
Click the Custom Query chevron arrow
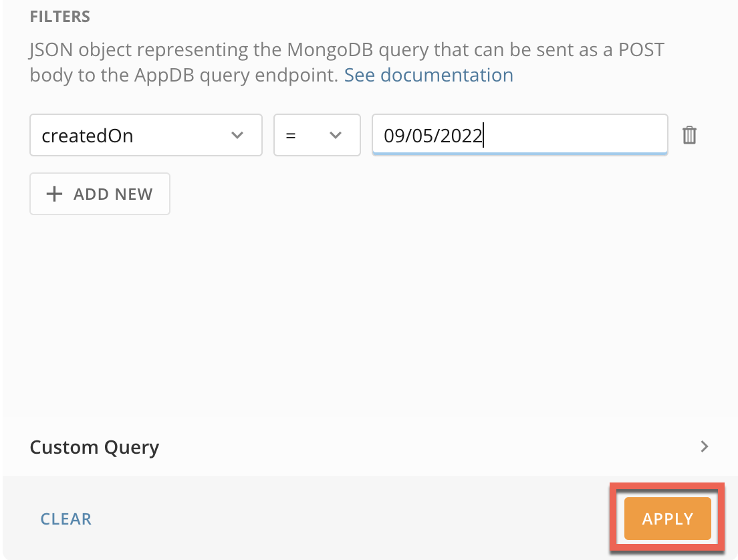pos(704,446)
